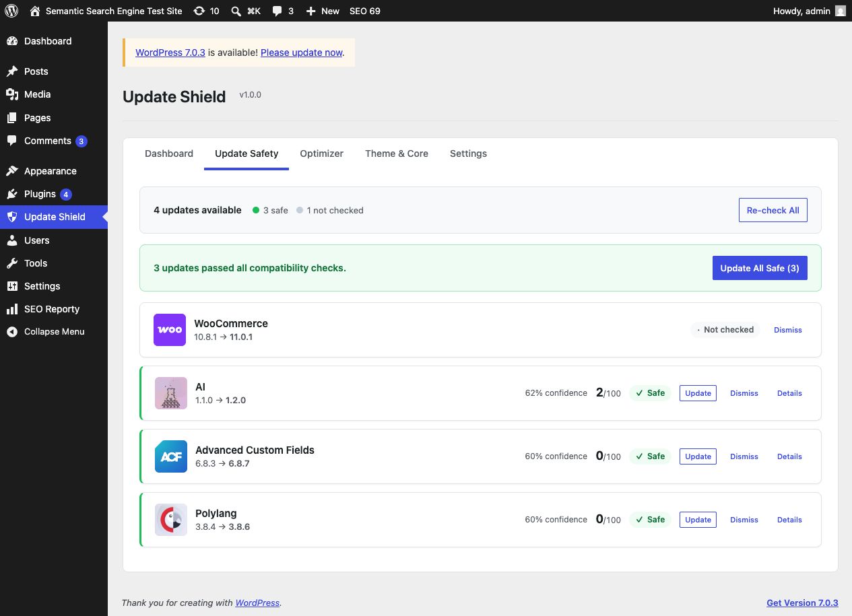Image resolution: width=852 pixels, height=616 pixels.
Task: Click the Tools wrench icon
Action: click(x=12, y=263)
